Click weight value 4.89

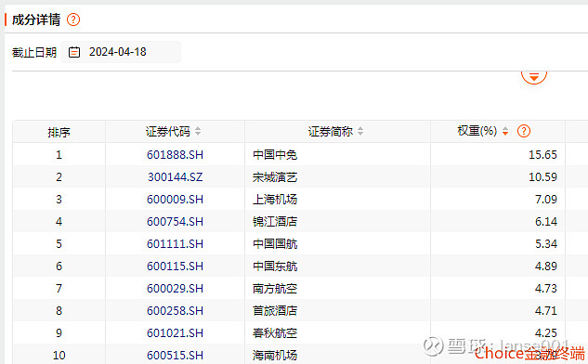coord(546,266)
